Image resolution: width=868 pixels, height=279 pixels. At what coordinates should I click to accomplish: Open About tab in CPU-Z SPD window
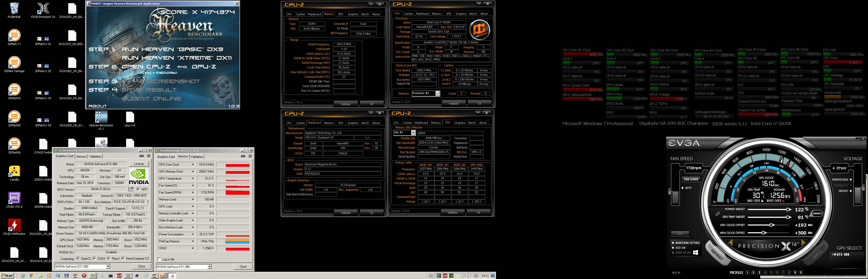point(483,123)
